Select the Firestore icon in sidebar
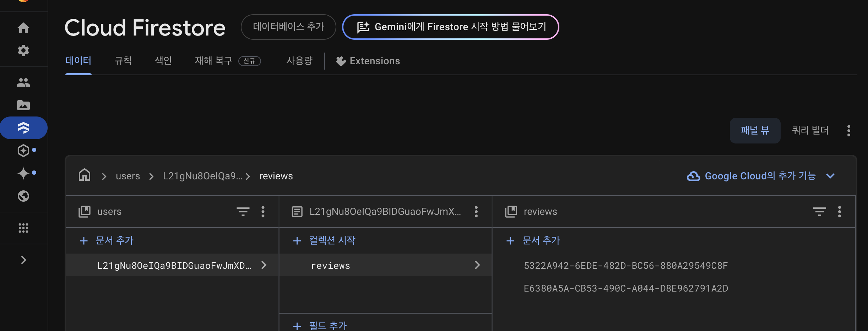The height and width of the screenshot is (331, 868). [x=23, y=128]
